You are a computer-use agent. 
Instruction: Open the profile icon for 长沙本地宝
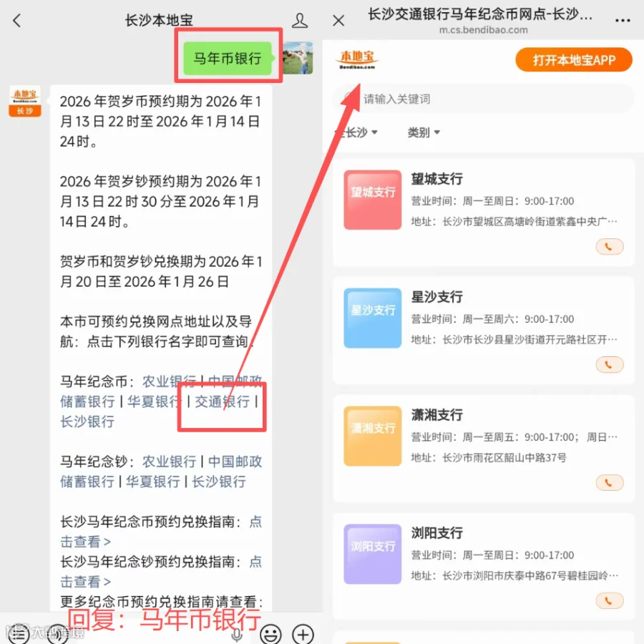tap(299, 21)
